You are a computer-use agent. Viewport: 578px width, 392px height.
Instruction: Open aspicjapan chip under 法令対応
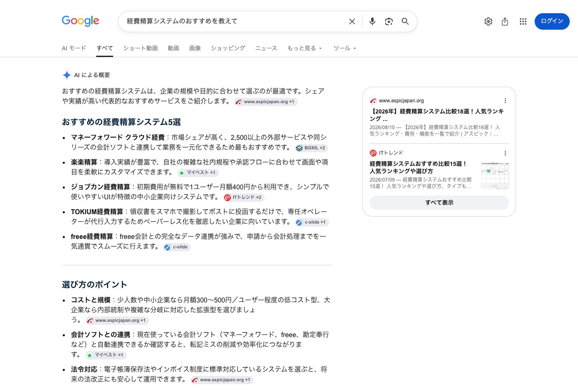[222, 380]
